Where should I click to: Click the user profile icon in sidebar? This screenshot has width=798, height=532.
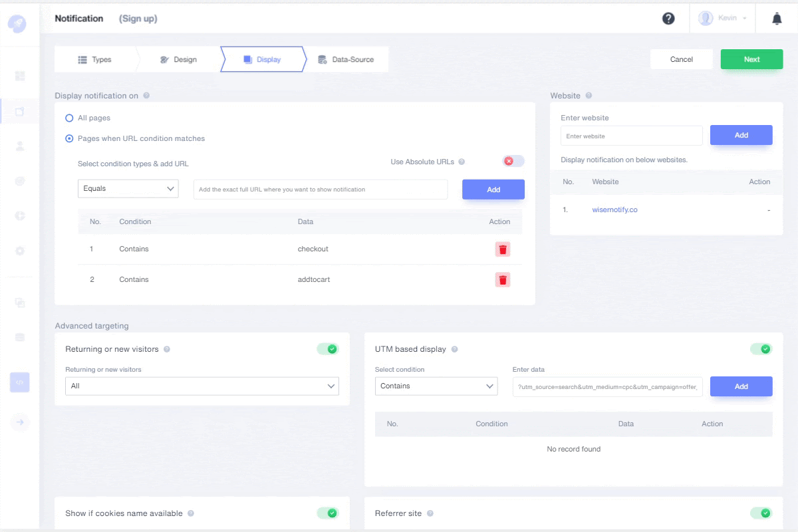pyautogui.click(x=20, y=146)
